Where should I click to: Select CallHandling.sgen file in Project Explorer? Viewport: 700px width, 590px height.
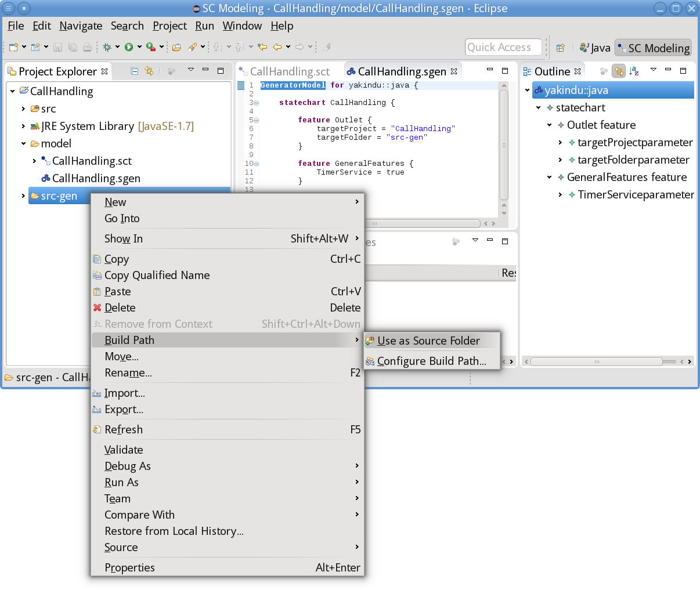click(x=91, y=178)
